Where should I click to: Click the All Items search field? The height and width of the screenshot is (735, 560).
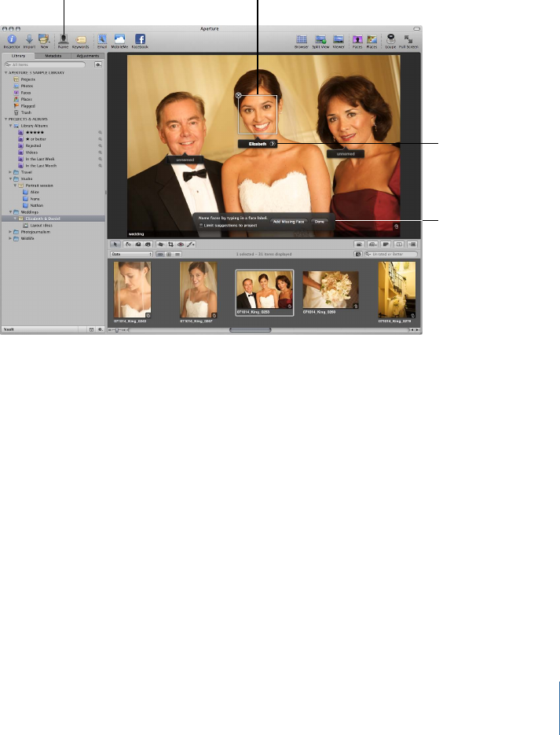[x=45, y=64]
